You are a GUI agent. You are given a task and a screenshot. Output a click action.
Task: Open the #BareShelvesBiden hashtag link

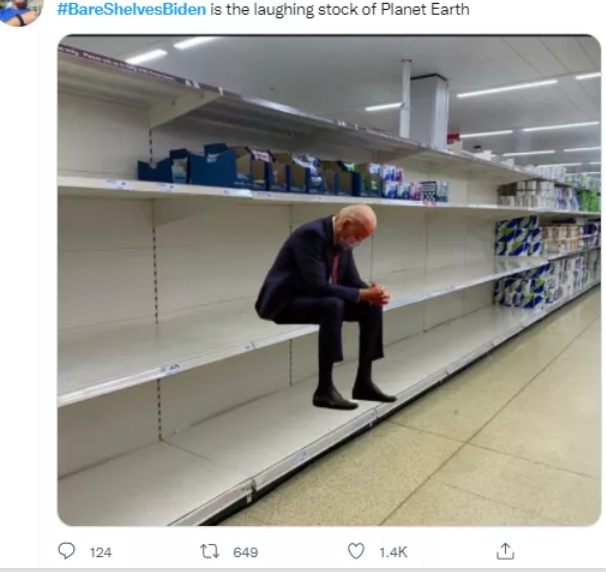[x=131, y=9]
